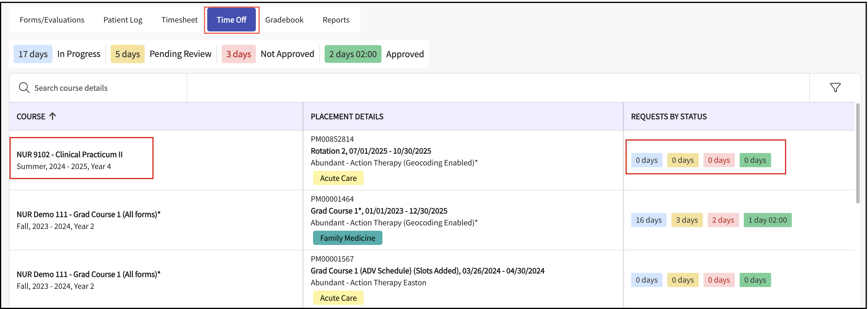Viewport: 868px width, 309px height.
Task: Click the Placement Details column header
Action: point(347,117)
